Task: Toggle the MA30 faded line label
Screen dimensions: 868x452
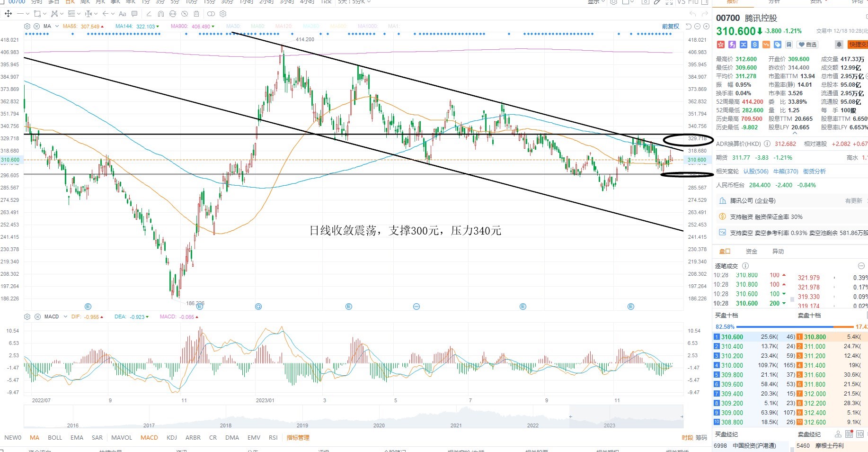Action: tap(233, 27)
